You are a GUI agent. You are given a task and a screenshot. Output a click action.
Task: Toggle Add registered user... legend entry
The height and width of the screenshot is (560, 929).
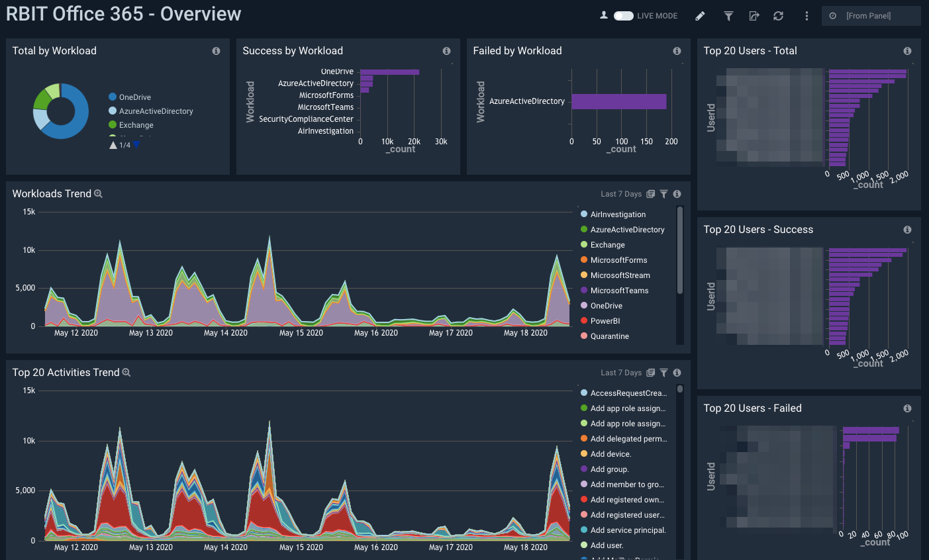(622, 515)
